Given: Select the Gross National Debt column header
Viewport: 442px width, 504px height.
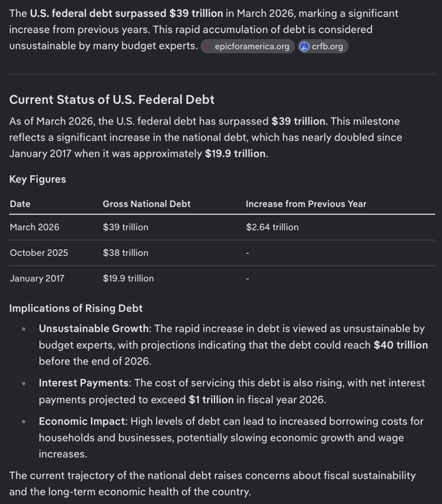Looking at the screenshot, I should 146,204.
